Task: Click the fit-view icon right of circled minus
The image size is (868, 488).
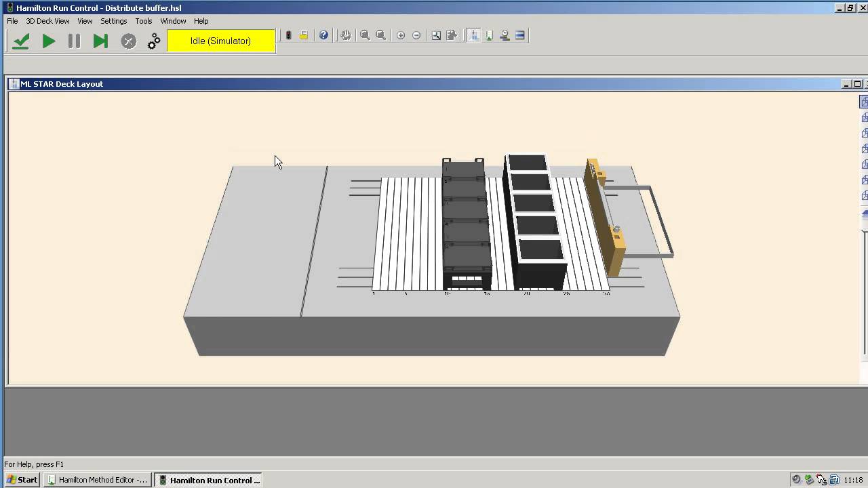Action: point(436,35)
